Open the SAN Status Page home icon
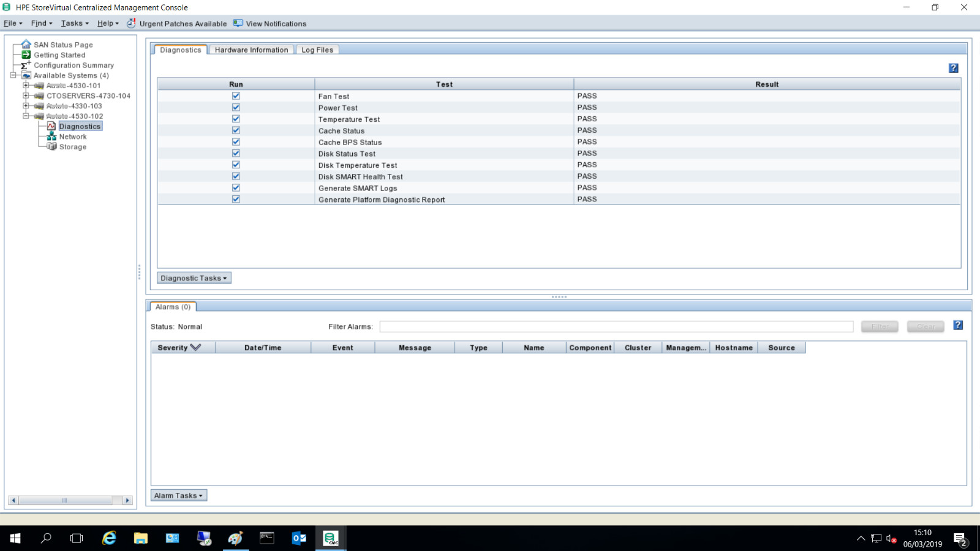This screenshot has width=980, height=551. pos(26,44)
